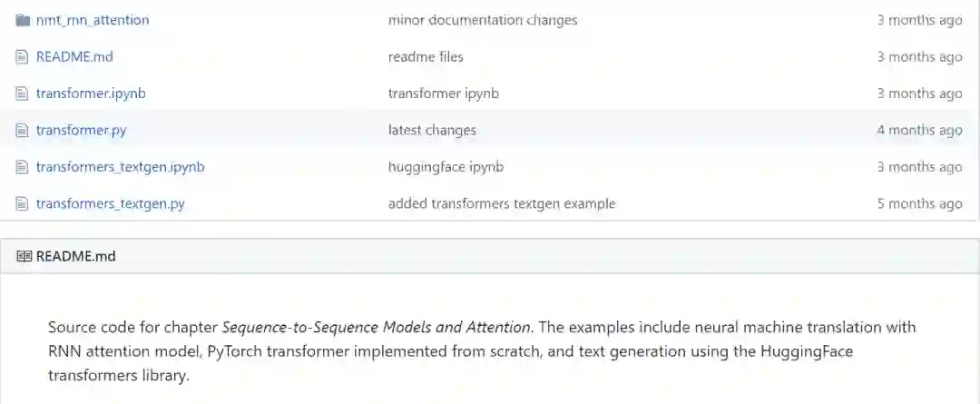Viewport: 980px width, 404px height.
Task: View 'added transformers textgen example' commit
Action: (501, 203)
